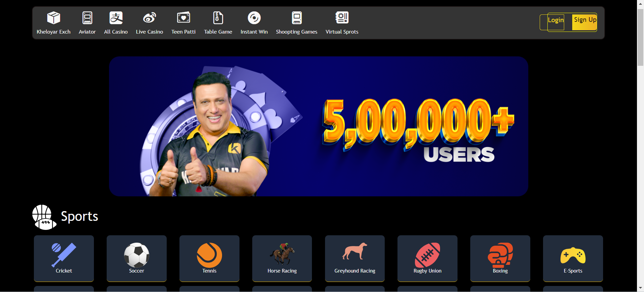
Task: Select the Shoopting Games icon
Action: [297, 18]
